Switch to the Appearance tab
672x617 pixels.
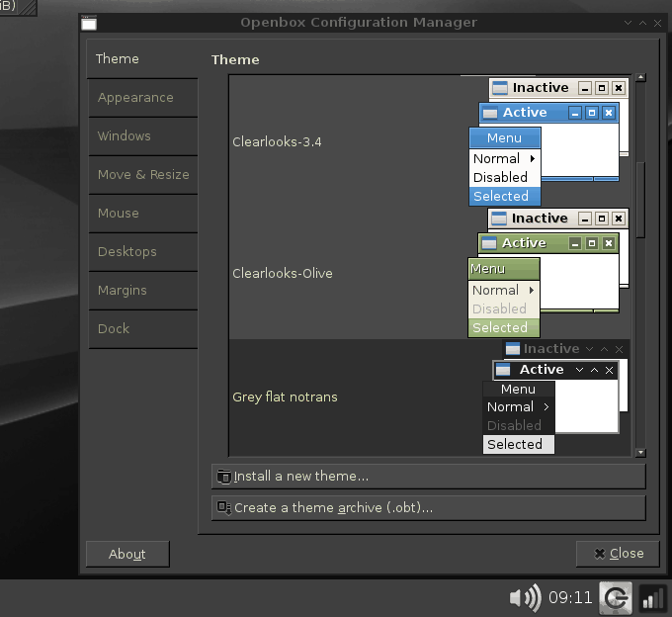(x=143, y=98)
